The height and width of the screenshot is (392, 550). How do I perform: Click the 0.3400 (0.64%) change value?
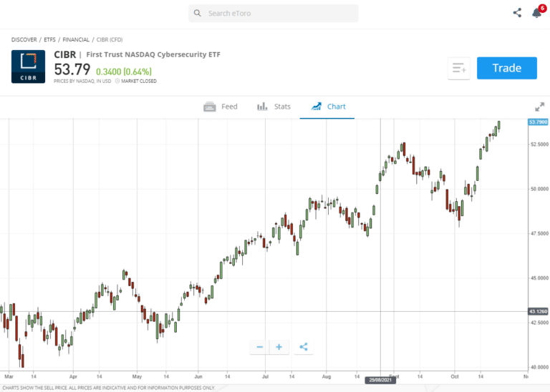click(x=124, y=72)
